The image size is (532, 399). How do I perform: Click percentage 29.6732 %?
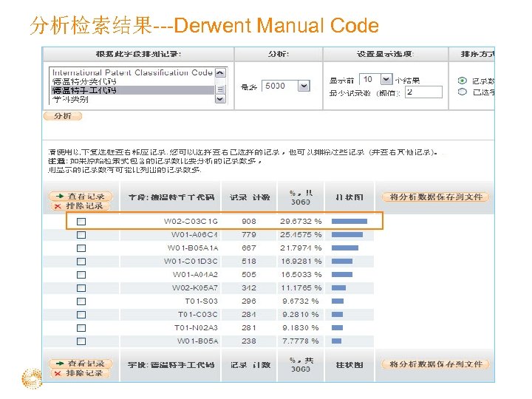pos(301,222)
